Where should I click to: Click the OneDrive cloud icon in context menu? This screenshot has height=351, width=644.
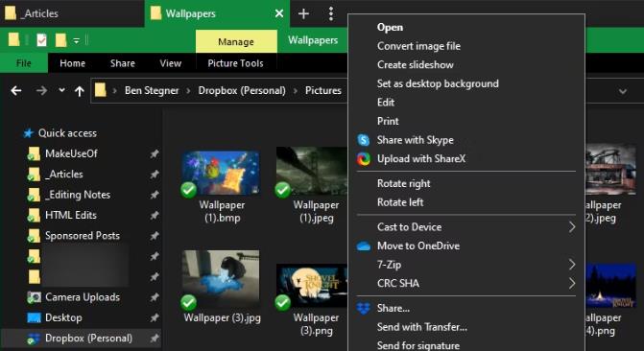(x=364, y=246)
